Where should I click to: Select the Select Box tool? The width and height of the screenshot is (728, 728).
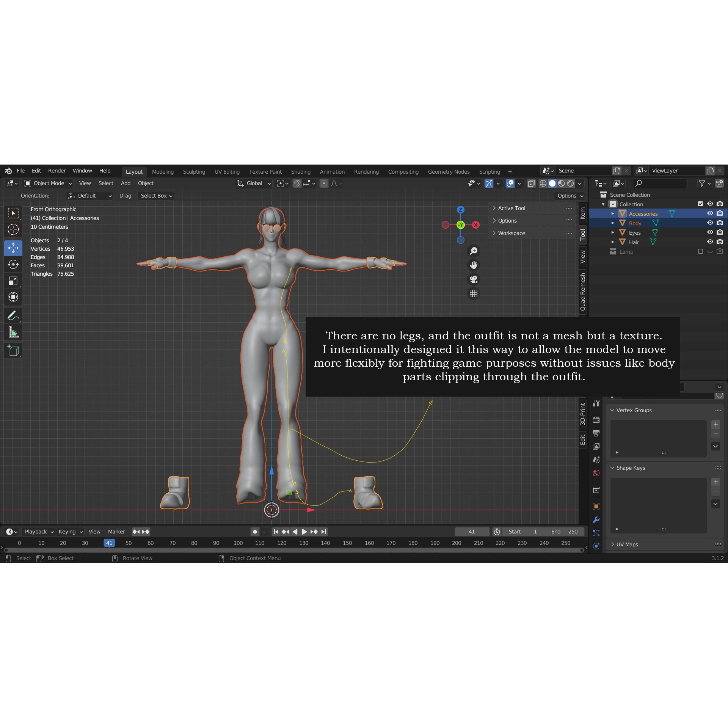pos(13,213)
